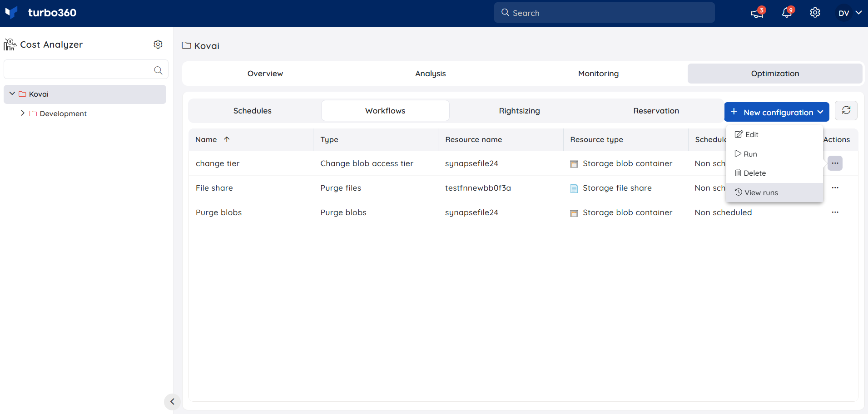Sort by Name ascending arrow
Viewport: 868px width, 414px height.
click(227, 139)
